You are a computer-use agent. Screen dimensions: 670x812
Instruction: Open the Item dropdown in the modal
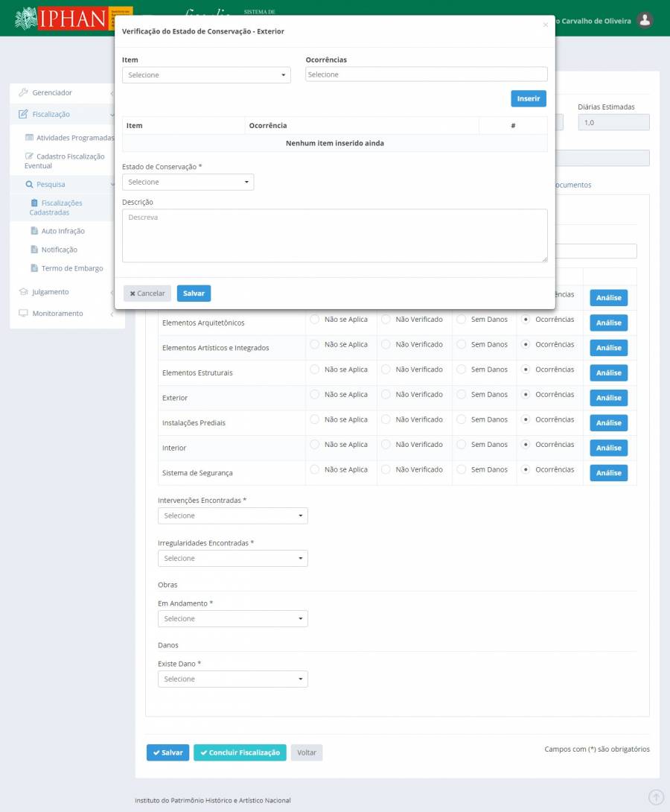click(x=206, y=75)
